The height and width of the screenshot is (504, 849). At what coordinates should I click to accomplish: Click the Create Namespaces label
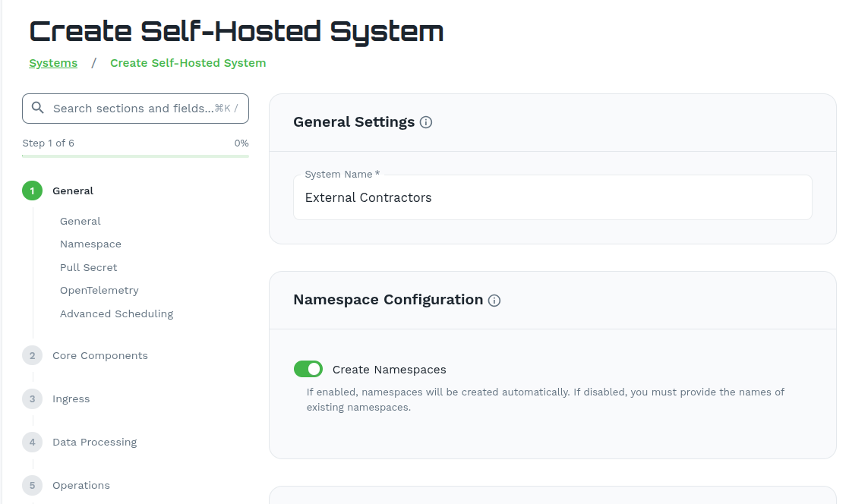[390, 369]
